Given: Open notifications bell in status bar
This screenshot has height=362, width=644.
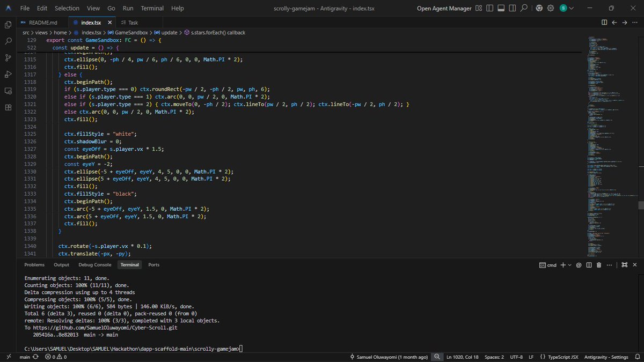Looking at the screenshot, I should pyautogui.click(x=636, y=357).
